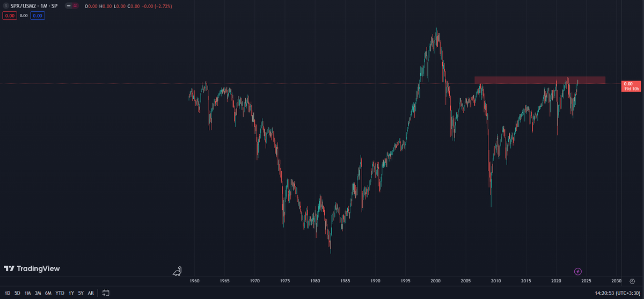Viewport: 644px width, 299px height.
Task: Toggle the gray dash market status indicator
Action: [x=68, y=6]
